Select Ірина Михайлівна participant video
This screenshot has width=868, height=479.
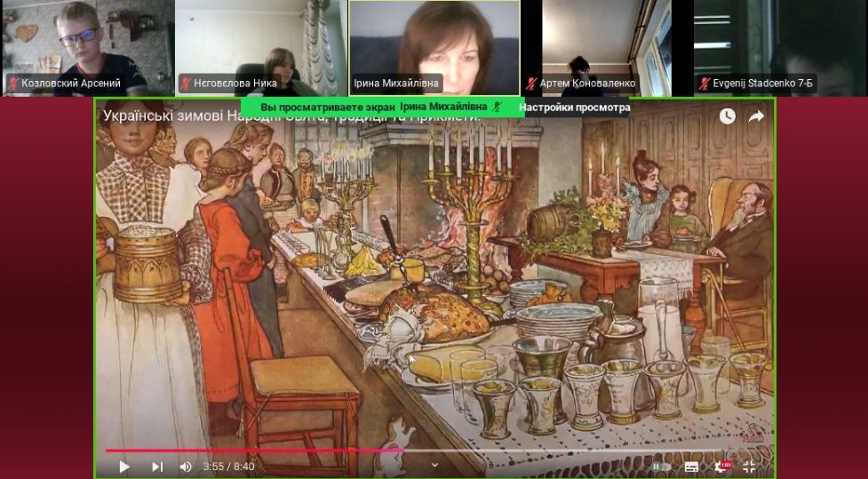click(x=434, y=48)
